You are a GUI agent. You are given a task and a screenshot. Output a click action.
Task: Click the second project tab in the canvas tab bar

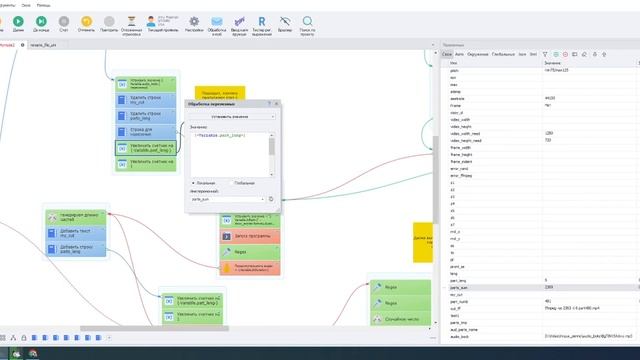(x=43, y=45)
